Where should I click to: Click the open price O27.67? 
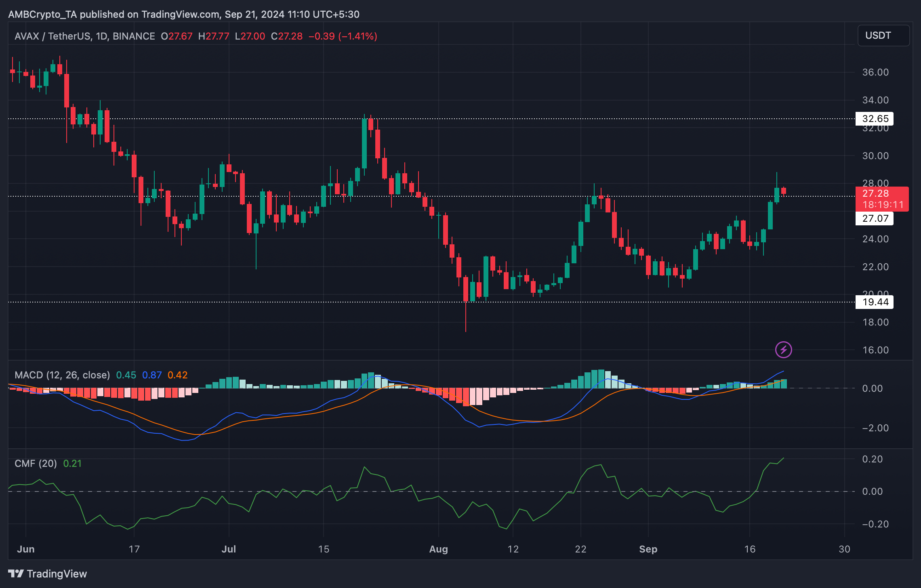177,36
